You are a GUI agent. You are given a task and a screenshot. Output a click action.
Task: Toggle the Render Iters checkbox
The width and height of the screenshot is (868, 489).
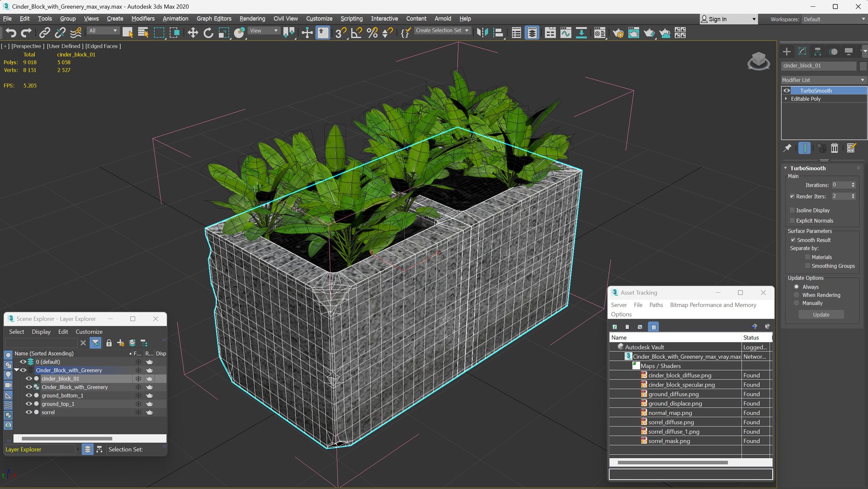pyautogui.click(x=792, y=196)
